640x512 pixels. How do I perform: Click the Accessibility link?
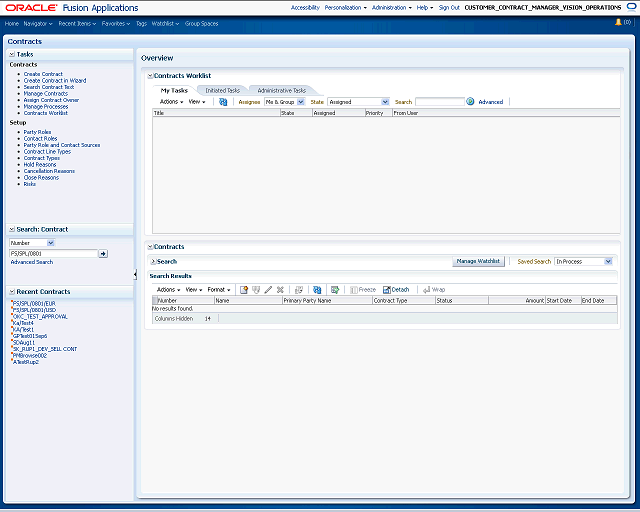pos(305,8)
